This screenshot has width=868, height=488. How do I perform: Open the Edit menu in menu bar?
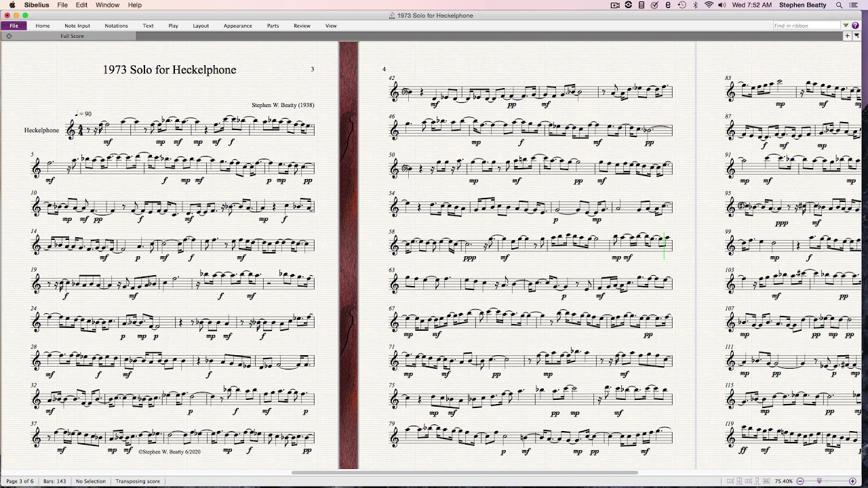pyautogui.click(x=81, y=5)
